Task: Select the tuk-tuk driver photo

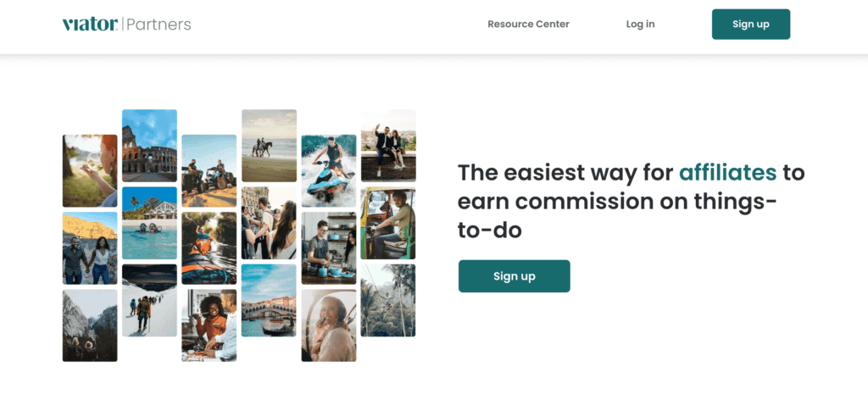Action: coord(388,223)
